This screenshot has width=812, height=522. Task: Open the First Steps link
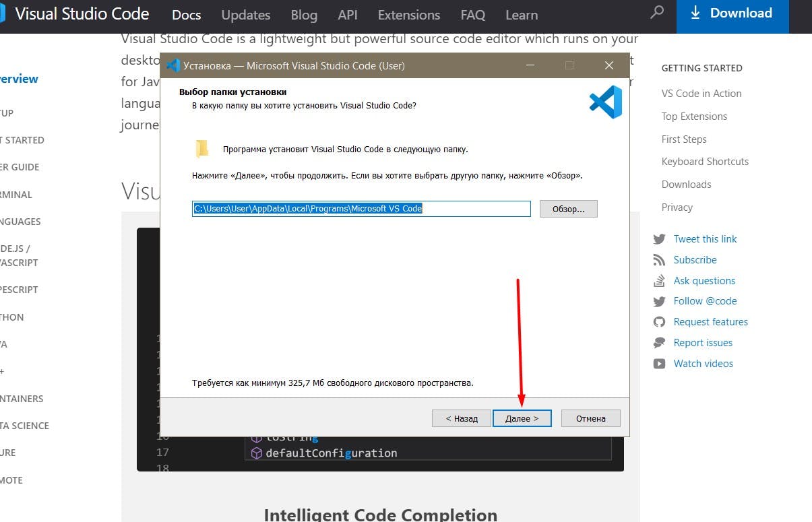coord(684,139)
